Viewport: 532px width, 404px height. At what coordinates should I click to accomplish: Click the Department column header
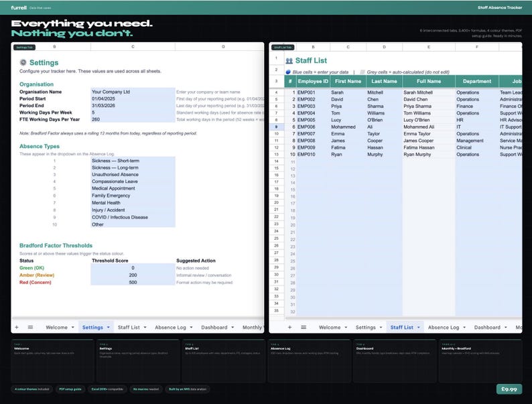pyautogui.click(x=476, y=82)
